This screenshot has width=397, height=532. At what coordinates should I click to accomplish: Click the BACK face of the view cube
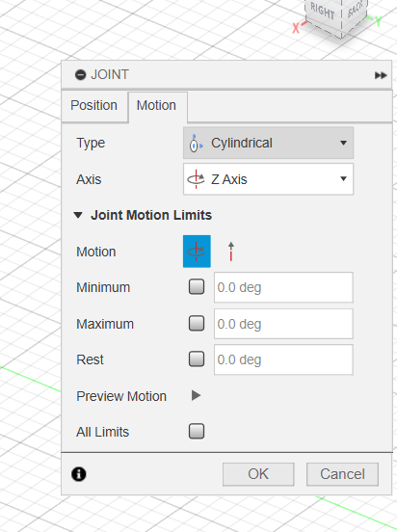[x=355, y=11]
